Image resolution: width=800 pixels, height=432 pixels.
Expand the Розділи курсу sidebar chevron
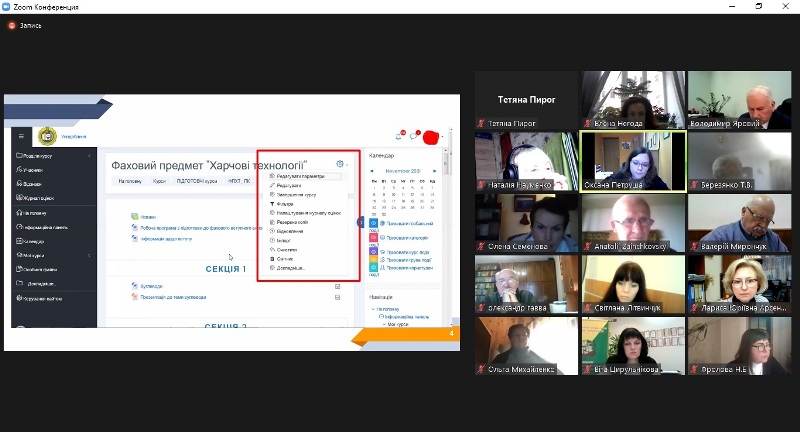click(x=89, y=156)
